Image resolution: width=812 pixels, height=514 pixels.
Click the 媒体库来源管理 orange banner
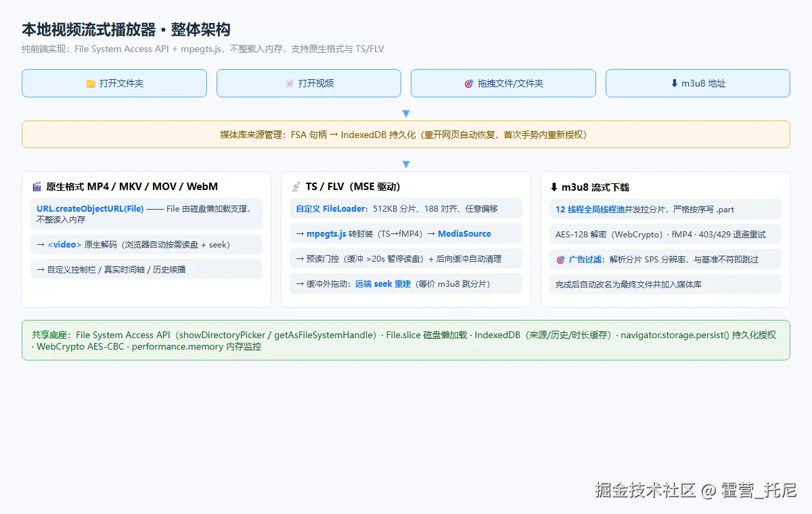point(406,134)
